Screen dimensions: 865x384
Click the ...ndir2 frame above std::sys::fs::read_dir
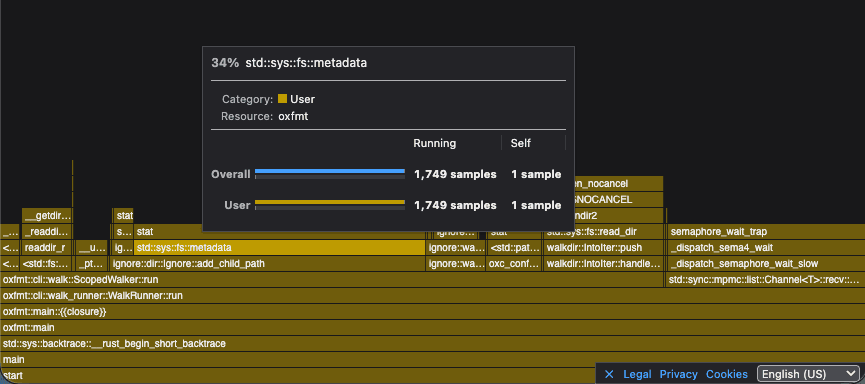point(618,216)
